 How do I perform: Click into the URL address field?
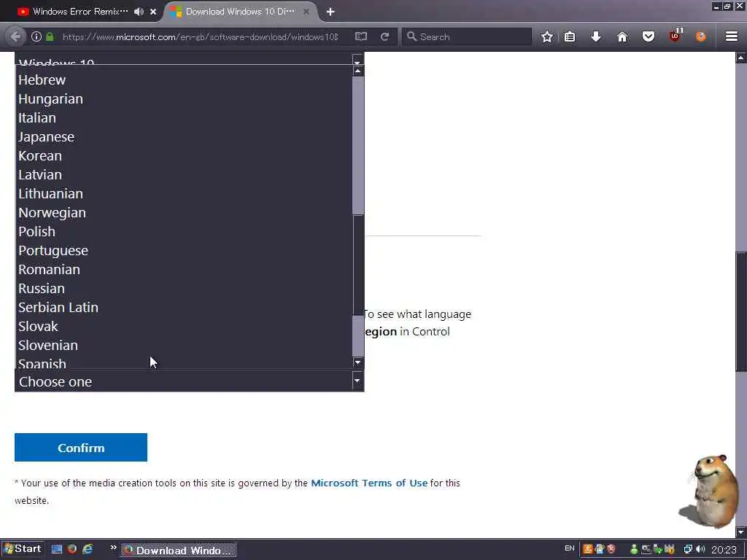tap(200, 36)
